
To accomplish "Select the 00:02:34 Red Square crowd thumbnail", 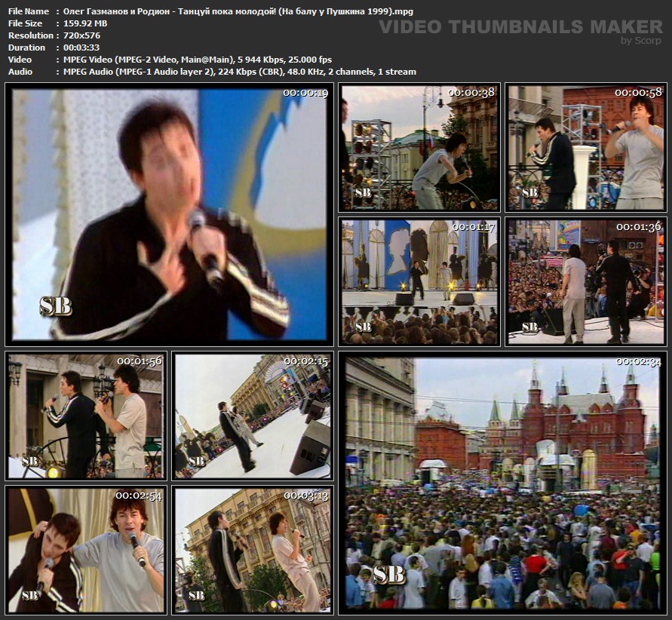I will coord(502,483).
